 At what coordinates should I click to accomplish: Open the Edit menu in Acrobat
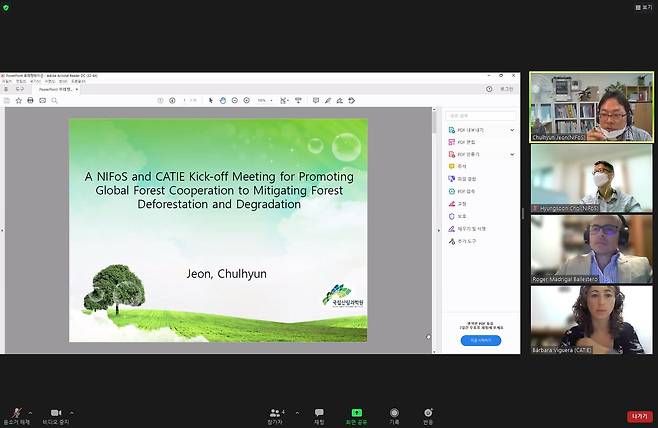(x=21, y=81)
